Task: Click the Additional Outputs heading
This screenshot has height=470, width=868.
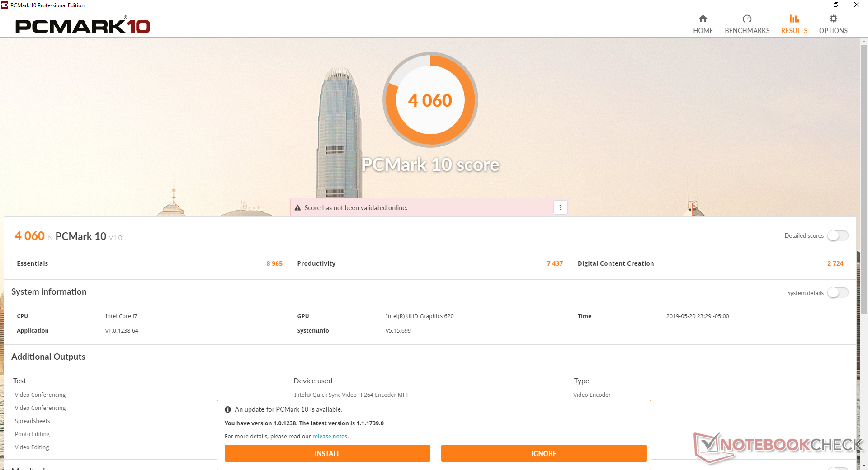Action: [x=48, y=357]
